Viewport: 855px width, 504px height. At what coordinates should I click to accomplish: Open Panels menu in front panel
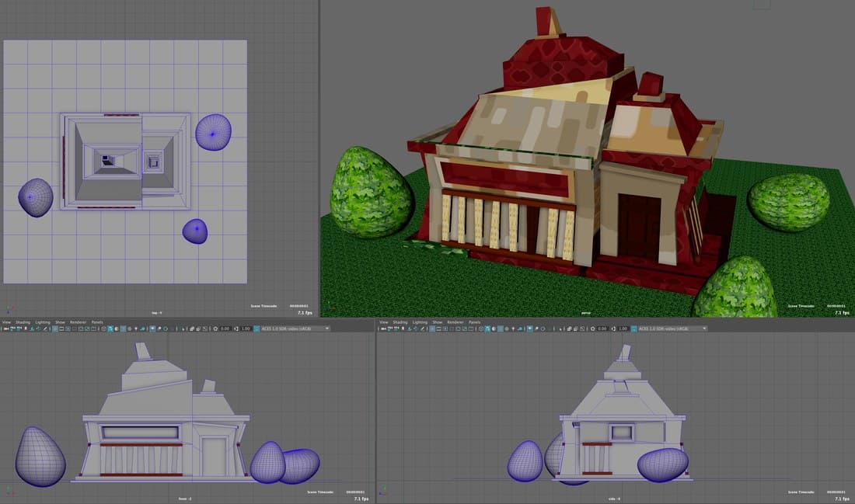tap(97, 322)
